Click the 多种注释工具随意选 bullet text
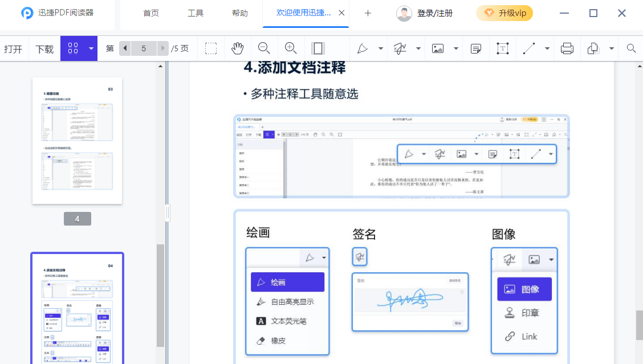Viewport: 643px width, 364px height. 305,94
